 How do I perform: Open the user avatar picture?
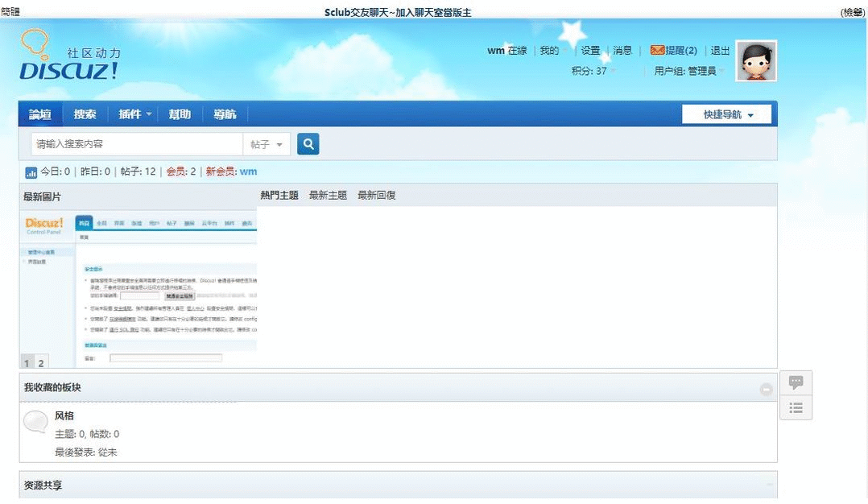tap(756, 61)
